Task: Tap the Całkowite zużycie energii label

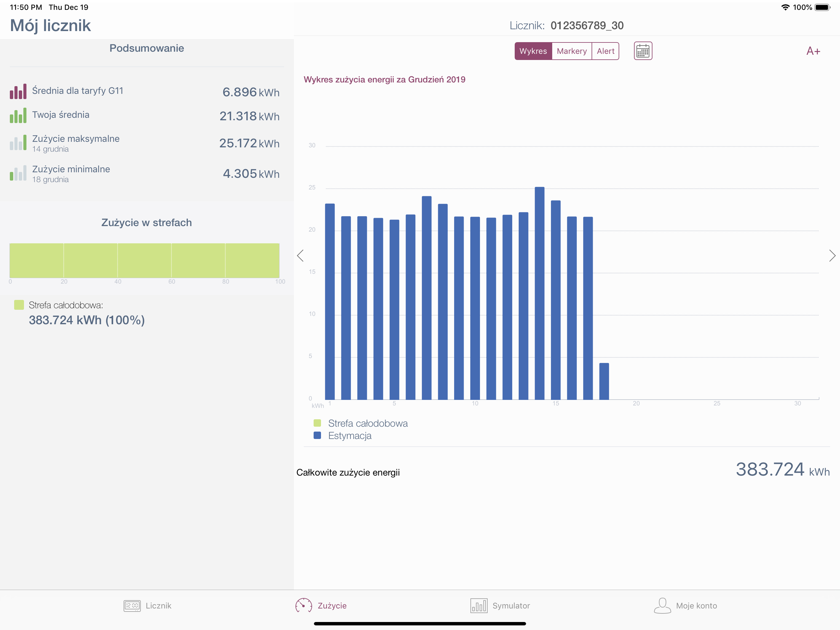Action: pyautogui.click(x=348, y=472)
